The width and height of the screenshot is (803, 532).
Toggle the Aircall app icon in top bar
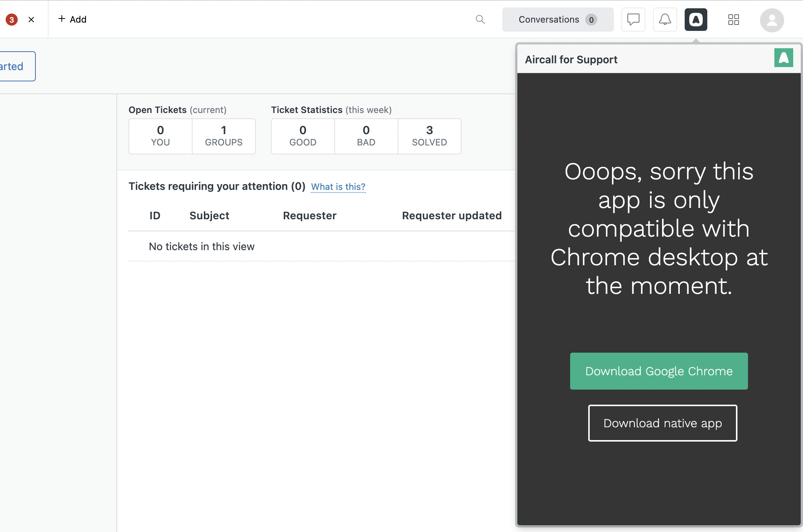coord(696,20)
